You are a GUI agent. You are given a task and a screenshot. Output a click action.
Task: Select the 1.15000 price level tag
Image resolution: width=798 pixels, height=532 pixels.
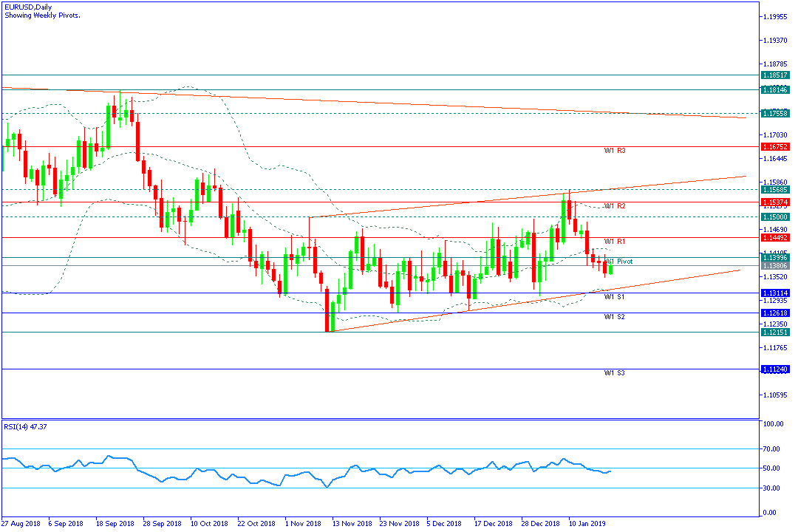coord(775,217)
